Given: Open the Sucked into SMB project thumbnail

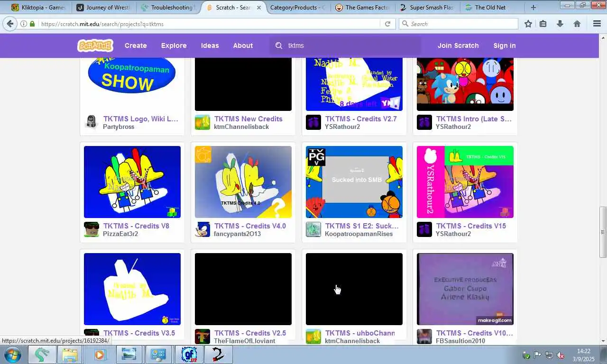Looking at the screenshot, I should coord(354,182).
